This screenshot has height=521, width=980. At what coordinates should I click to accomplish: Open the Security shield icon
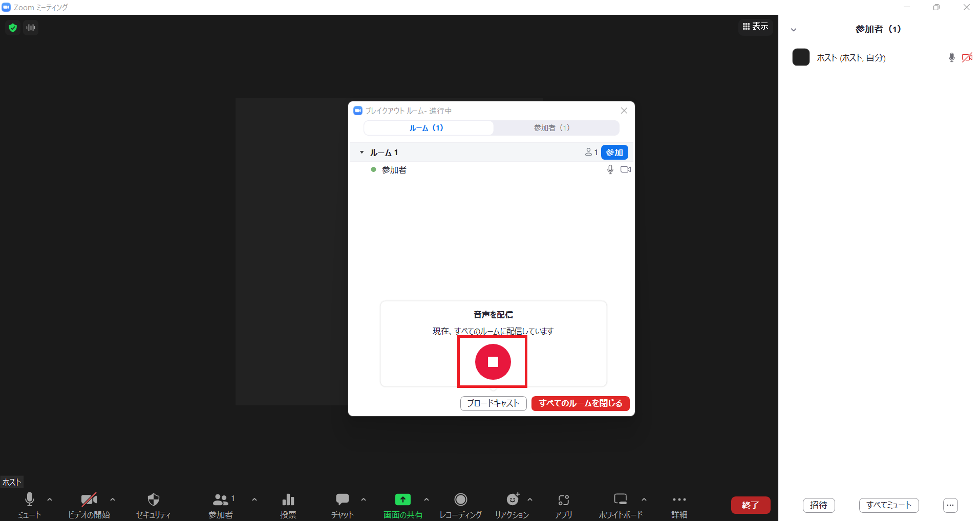point(153,500)
